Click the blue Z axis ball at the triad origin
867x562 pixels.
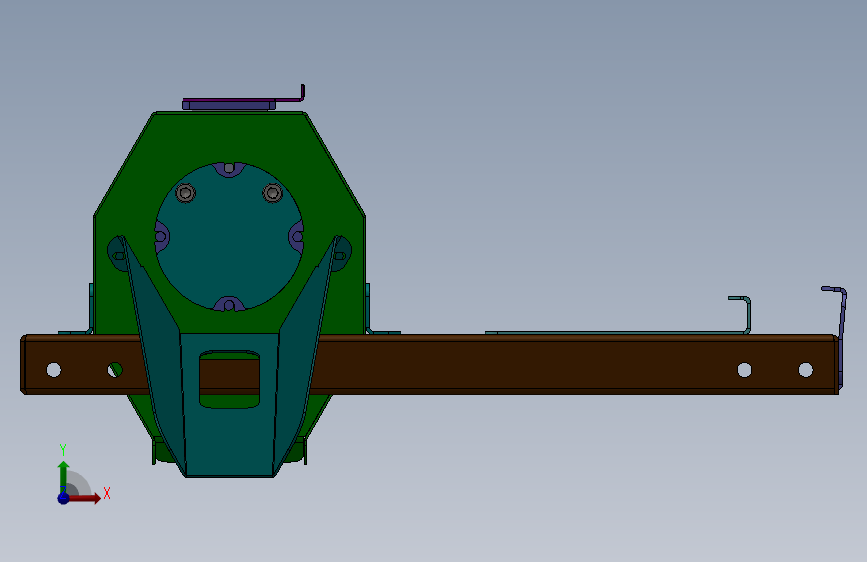coord(64,498)
